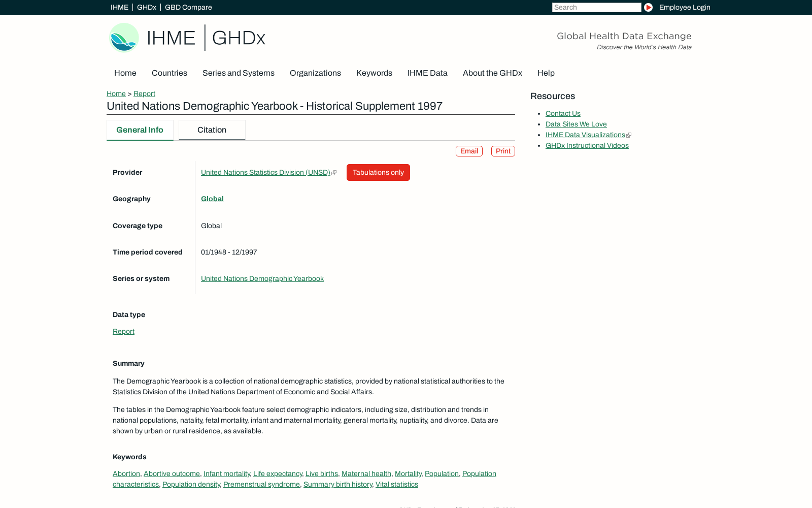Open United Nations Demographic Yearbook series link

pyautogui.click(x=262, y=279)
